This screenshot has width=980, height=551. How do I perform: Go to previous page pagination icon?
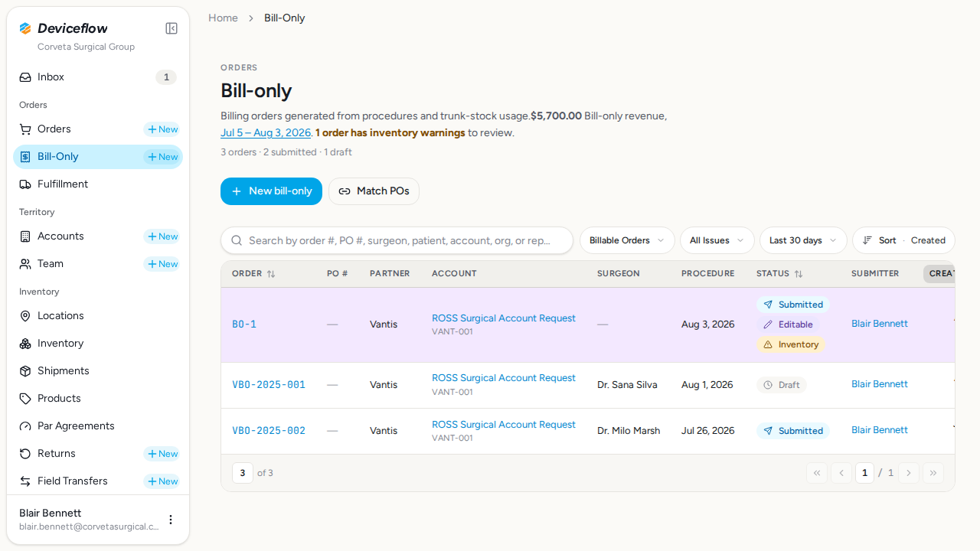click(x=841, y=473)
